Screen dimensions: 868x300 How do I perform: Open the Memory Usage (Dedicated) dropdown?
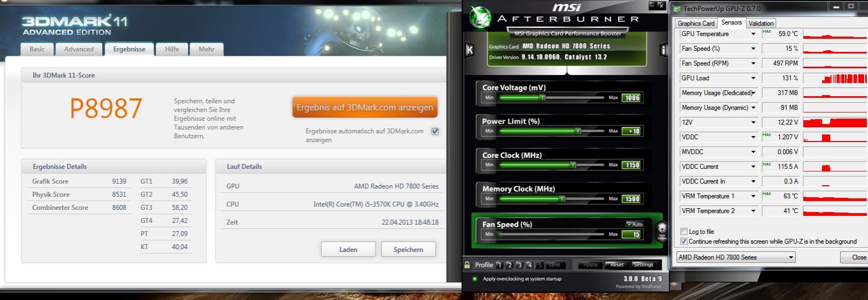pos(753,93)
